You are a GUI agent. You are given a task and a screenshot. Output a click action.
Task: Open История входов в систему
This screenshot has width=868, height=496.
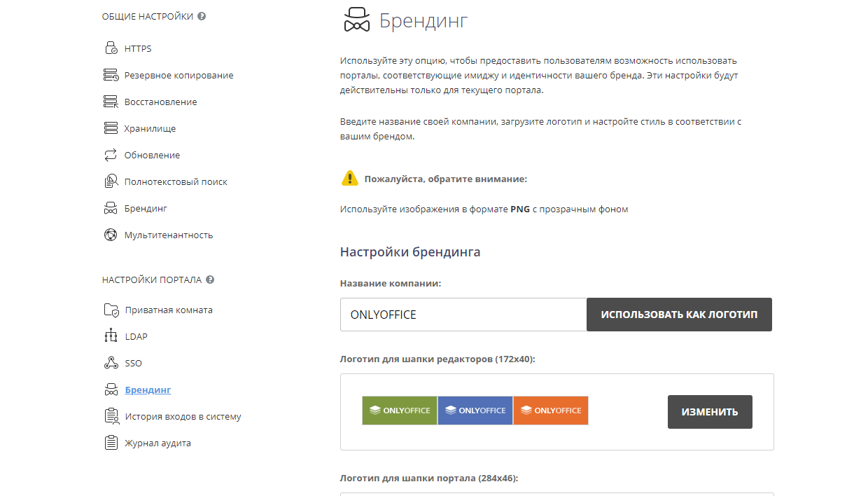coord(183,416)
